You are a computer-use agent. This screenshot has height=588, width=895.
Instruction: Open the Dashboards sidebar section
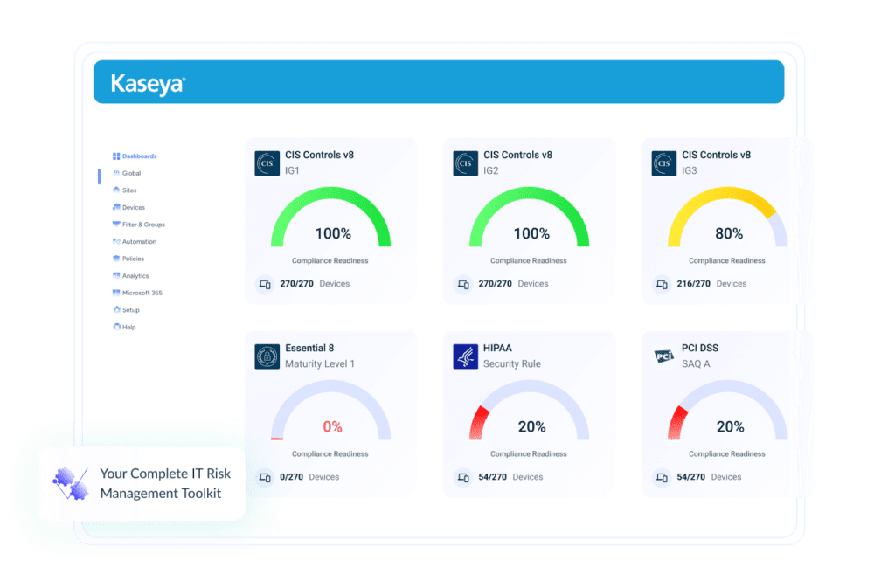coord(135,156)
